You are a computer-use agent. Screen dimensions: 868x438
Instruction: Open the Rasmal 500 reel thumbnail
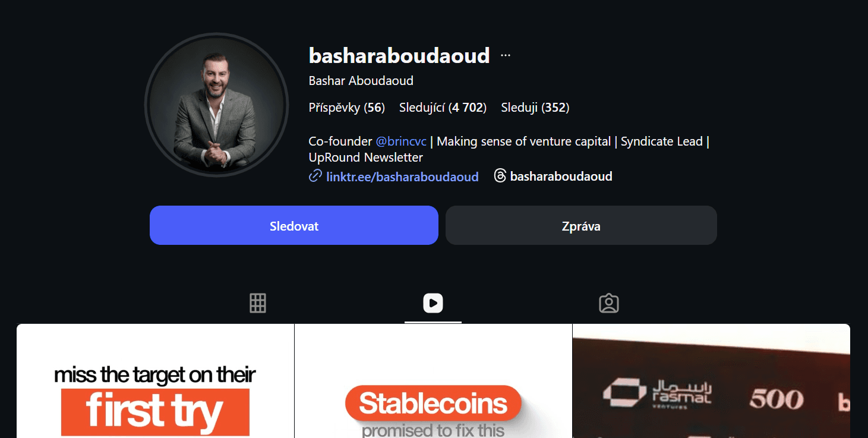pyautogui.click(x=711, y=381)
